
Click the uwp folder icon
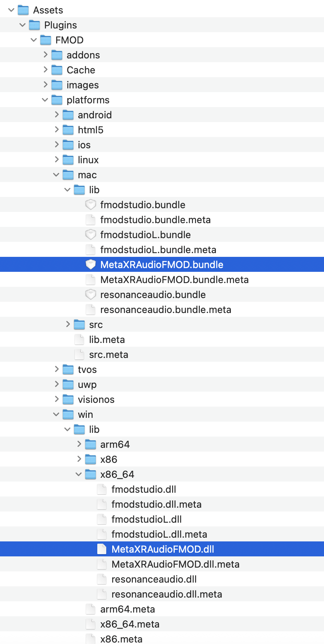pos(68,384)
